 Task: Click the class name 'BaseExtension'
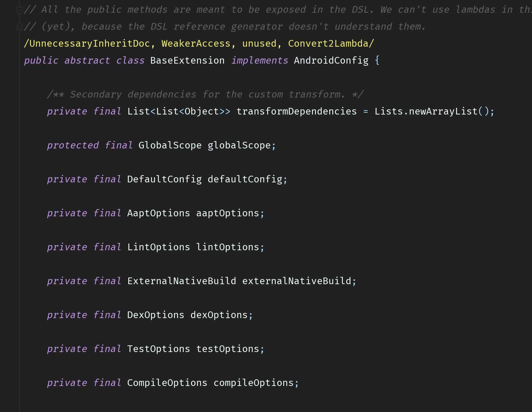(x=187, y=61)
